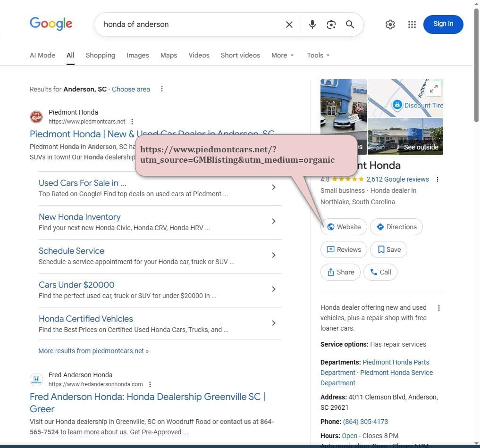Click the Google logo
Image resolution: width=480 pixels, height=448 pixels.
[51, 24]
